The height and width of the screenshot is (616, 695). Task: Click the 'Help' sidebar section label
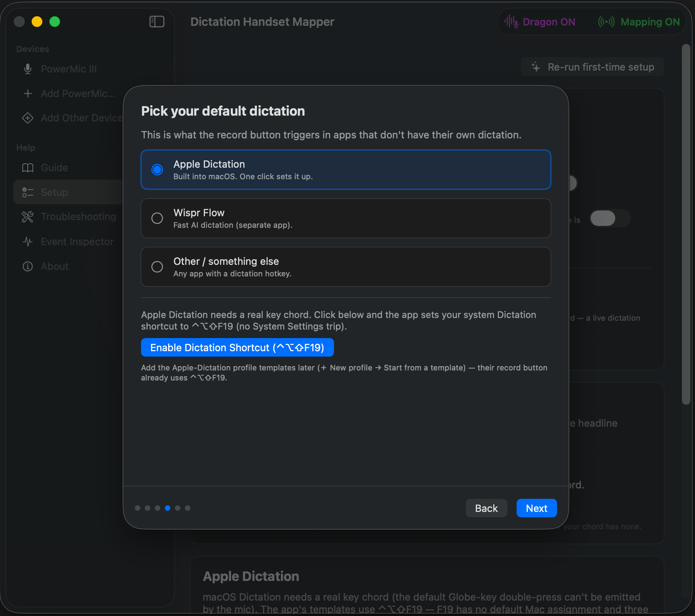26,148
